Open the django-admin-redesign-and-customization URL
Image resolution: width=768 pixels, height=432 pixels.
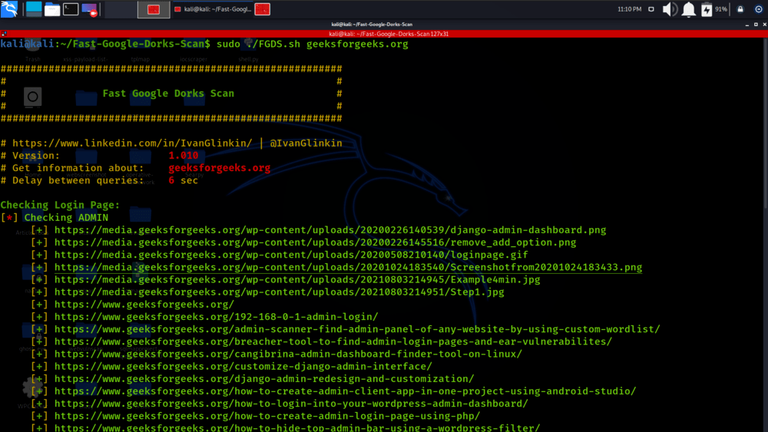(x=264, y=379)
